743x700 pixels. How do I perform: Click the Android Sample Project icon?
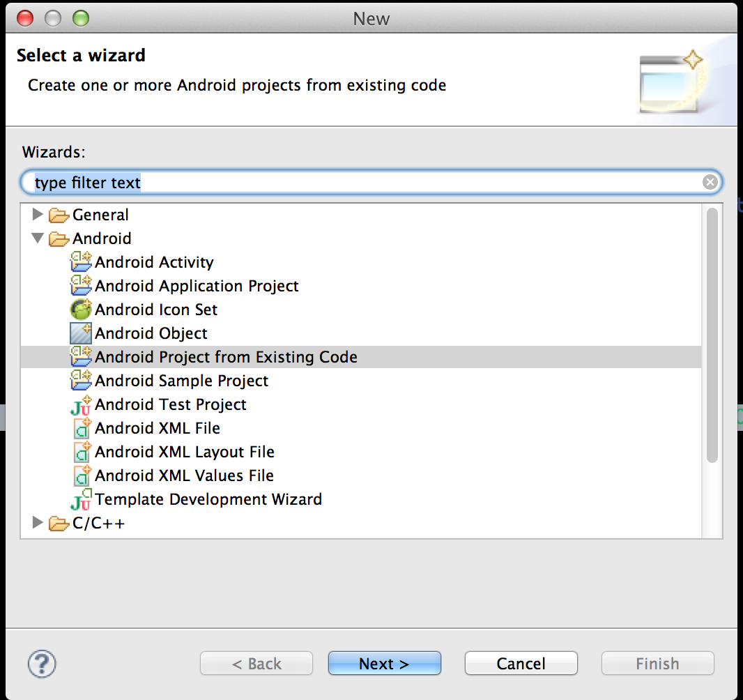(x=81, y=380)
